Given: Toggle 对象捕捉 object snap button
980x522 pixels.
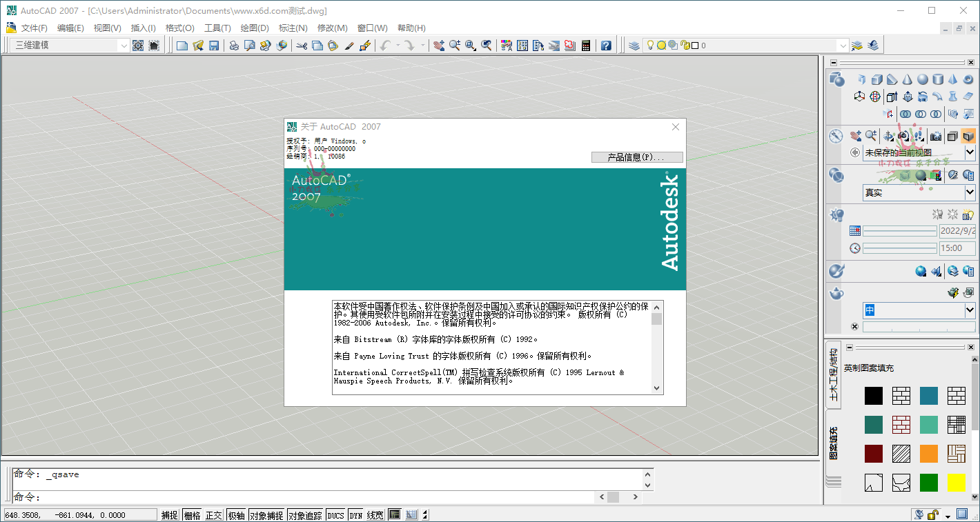Looking at the screenshot, I should [266, 515].
